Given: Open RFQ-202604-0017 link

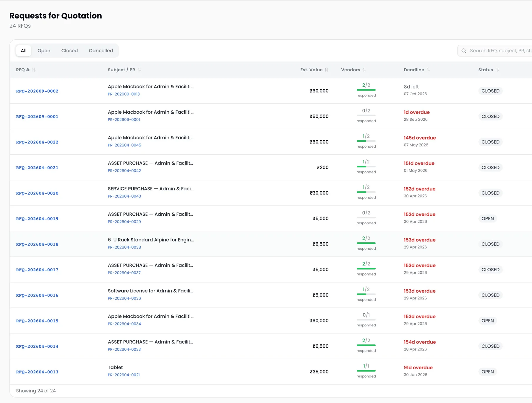Looking at the screenshot, I should click(37, 270).
